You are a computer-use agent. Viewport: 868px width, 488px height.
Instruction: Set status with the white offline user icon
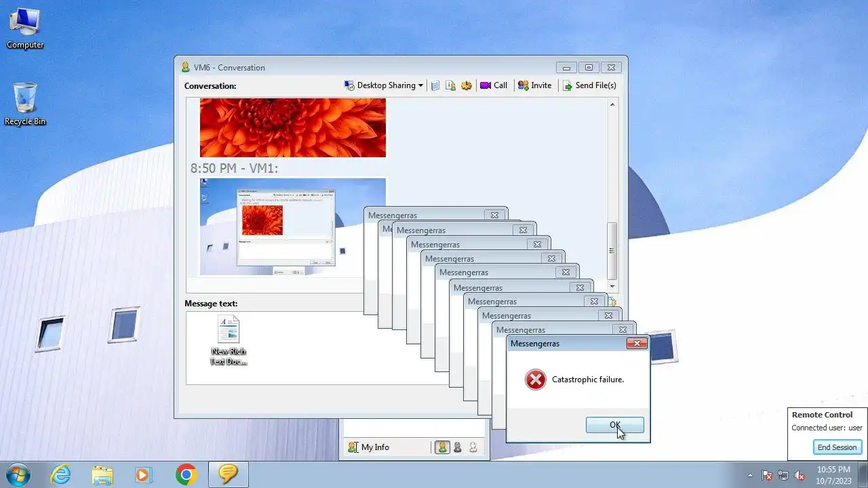tap(473, 447)
